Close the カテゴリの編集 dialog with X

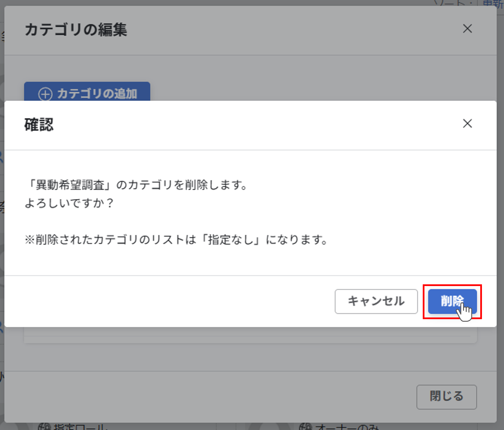point(467,29)
